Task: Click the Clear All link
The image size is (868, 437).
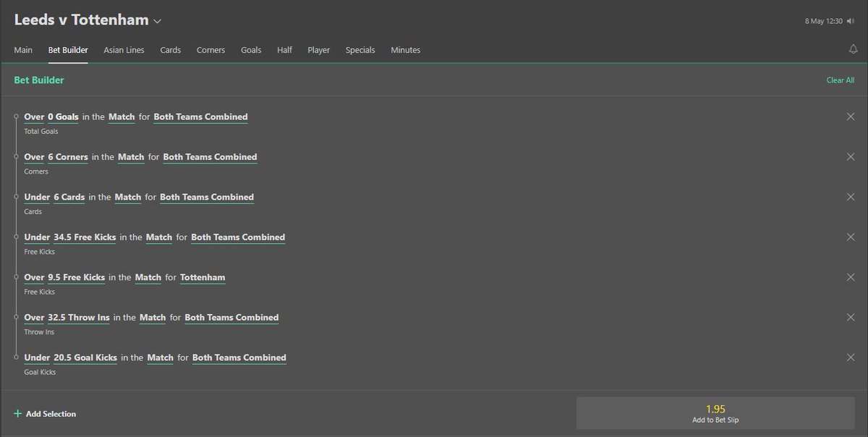Action: click(x=841, y=80)
